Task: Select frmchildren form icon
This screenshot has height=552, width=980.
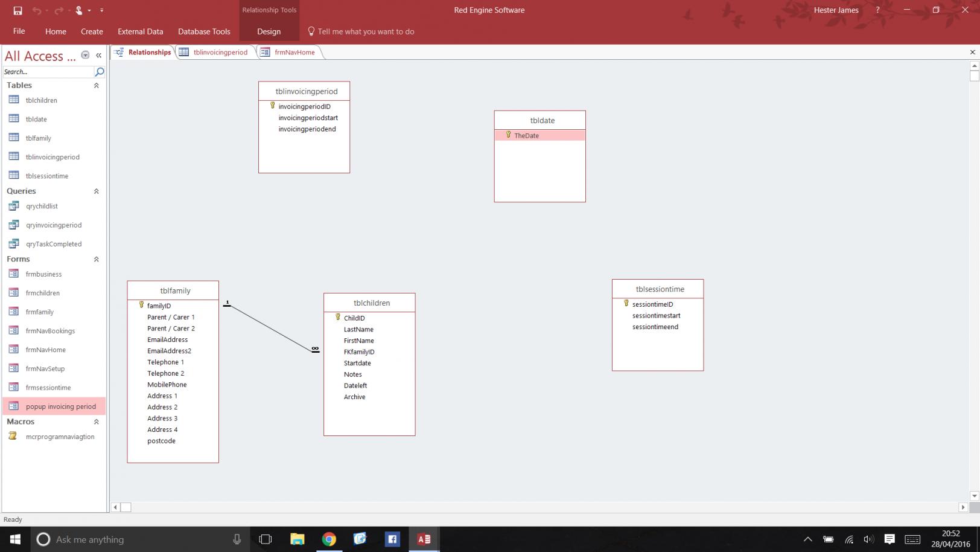Action: 14,293
